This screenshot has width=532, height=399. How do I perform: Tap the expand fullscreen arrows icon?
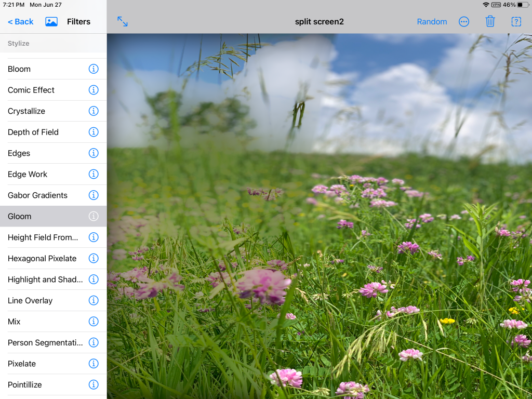pyautogui.click(x=123, y=21)
